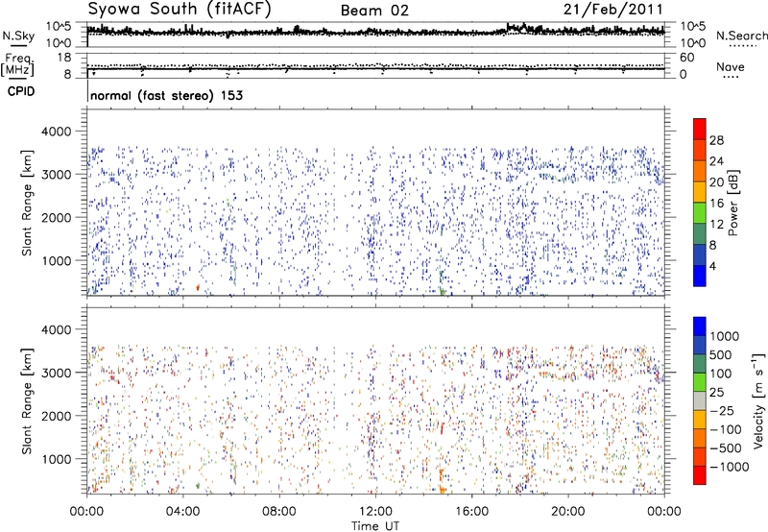Click '2000' tick of the velocity panel
This screenshot has width=768, height=532.
[57, 416]
